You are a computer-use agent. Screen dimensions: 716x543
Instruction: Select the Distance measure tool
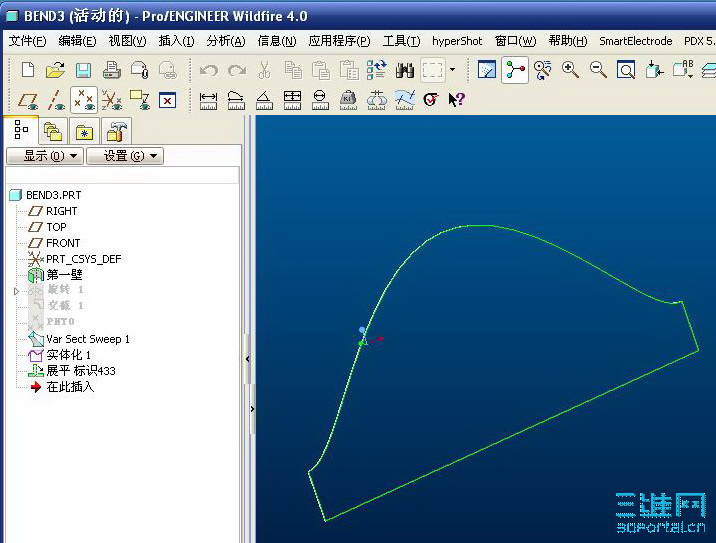[208, 100]
